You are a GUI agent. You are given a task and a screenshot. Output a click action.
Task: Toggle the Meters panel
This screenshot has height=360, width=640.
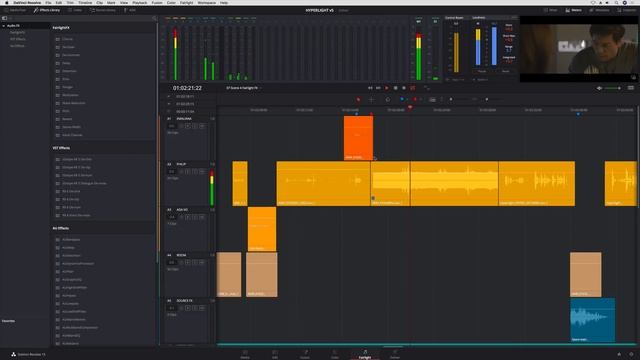[x=573, y=10]
